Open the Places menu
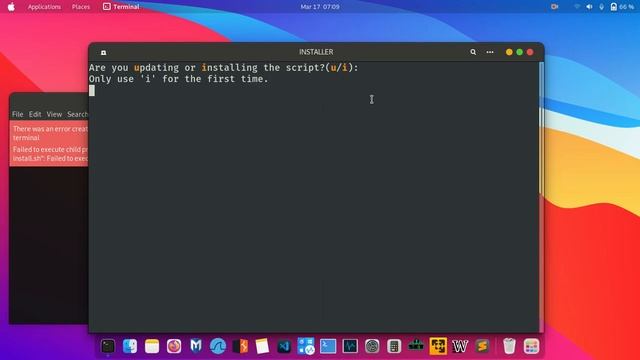640x360 pixels. (81, 7)
